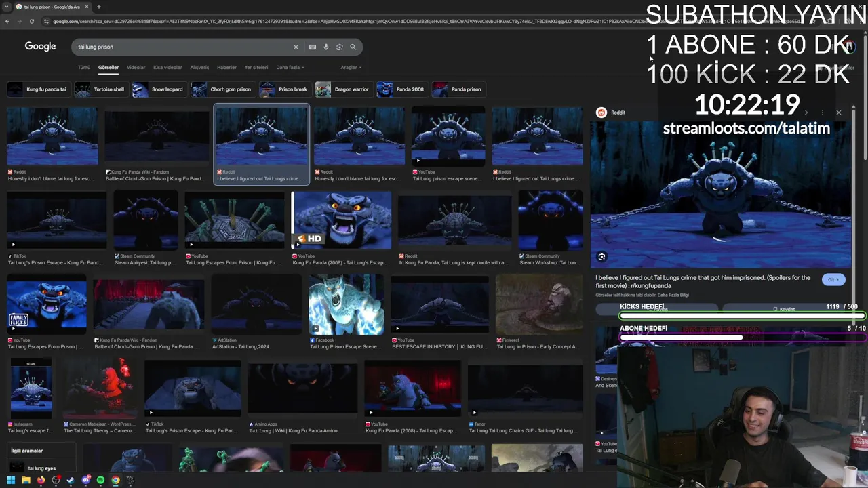Open the Family Flicks Tai Lung thumbnail
Viewport: 868px width, 488px height.
[x=47, y=305]
